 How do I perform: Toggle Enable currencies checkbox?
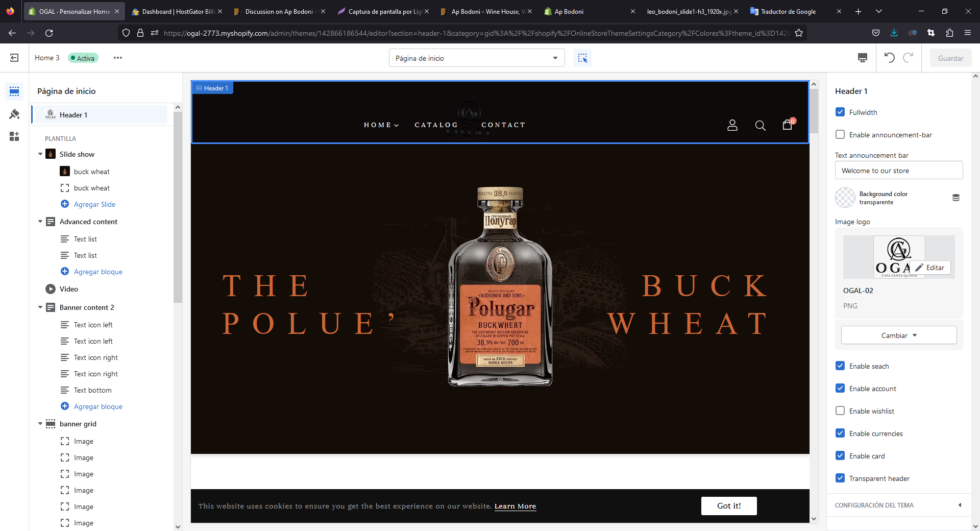pyautogui.click(x=840, y=433)
